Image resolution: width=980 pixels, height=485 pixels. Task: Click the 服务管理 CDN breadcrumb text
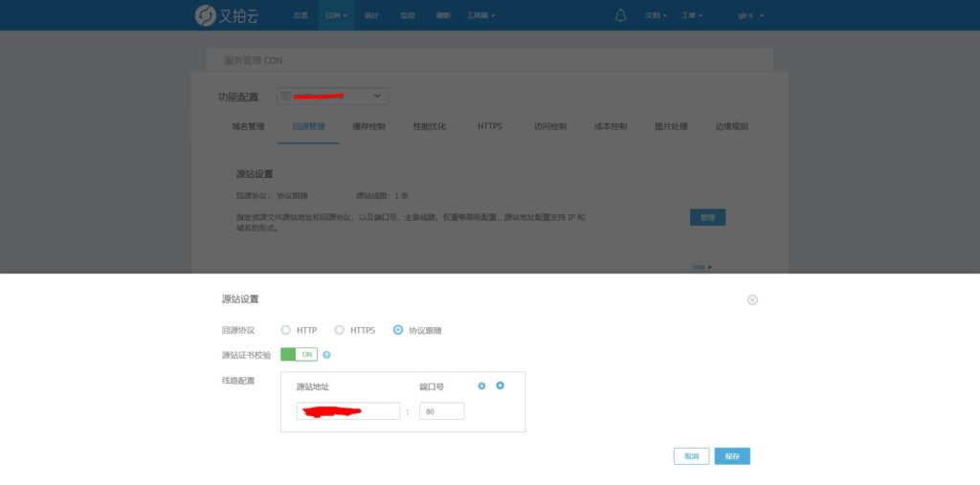coord(253,60)
